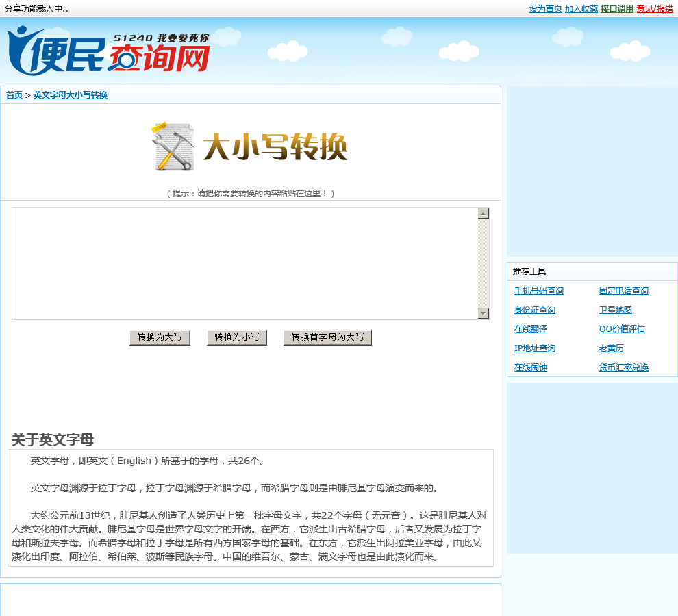Click the 加入收藏 link

pyautogui.click(x=581, y=9)
